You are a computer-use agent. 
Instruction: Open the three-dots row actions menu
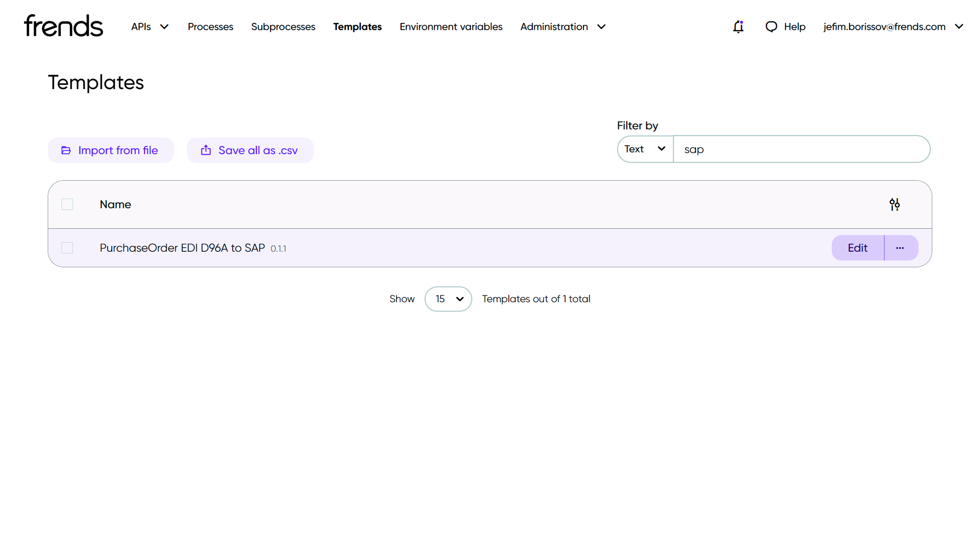coord(900,248)
